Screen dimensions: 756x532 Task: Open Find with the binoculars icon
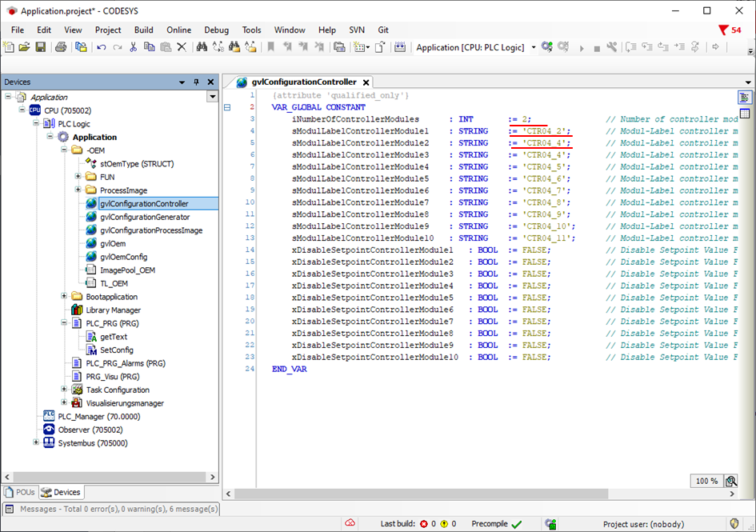coord(202,47)
